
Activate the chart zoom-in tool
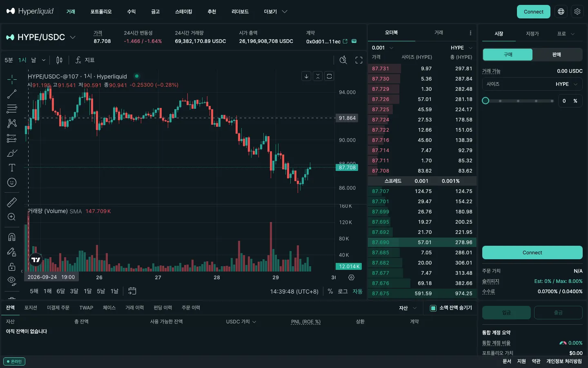[x=12, y=217]
